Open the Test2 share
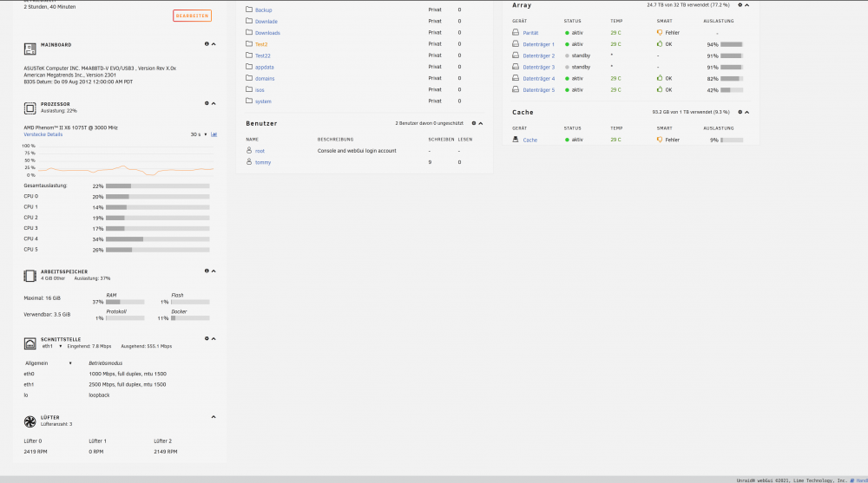Image resolution: width=868 pixels, height=483 pixels. pos(261,44)
